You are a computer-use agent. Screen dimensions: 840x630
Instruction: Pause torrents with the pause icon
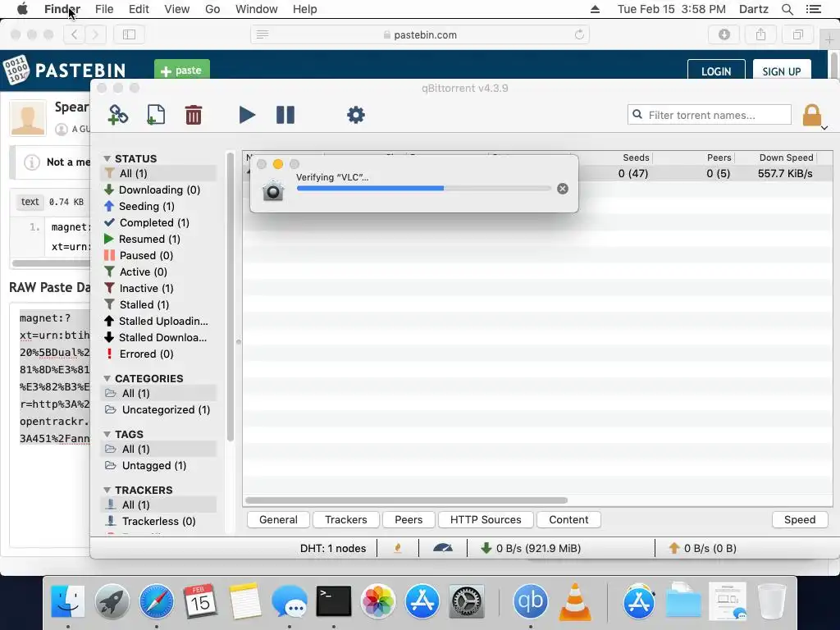285,115
